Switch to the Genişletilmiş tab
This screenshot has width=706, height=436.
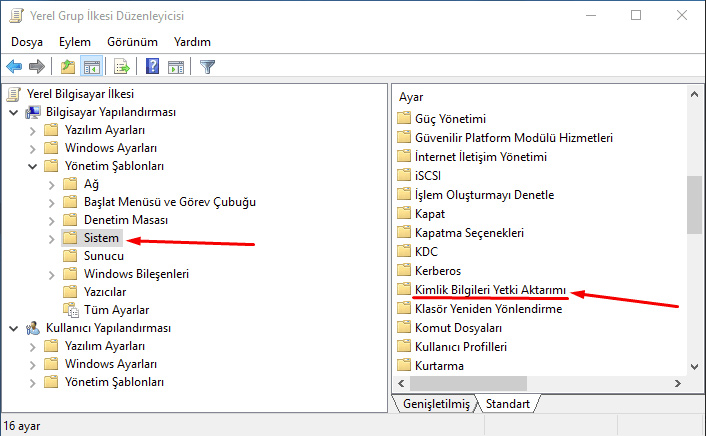point(436,404)
